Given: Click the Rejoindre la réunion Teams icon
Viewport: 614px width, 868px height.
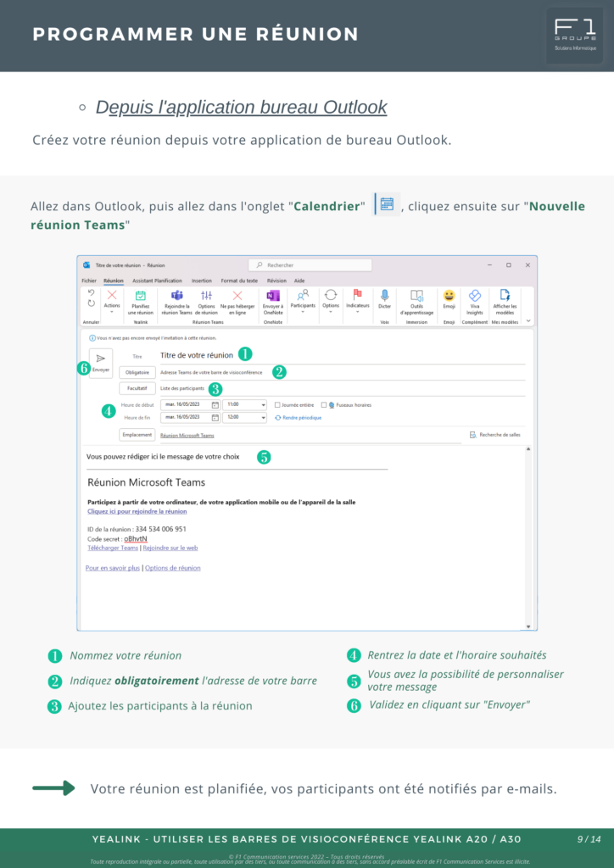Looking at the screenshot, I should (176, 296).
